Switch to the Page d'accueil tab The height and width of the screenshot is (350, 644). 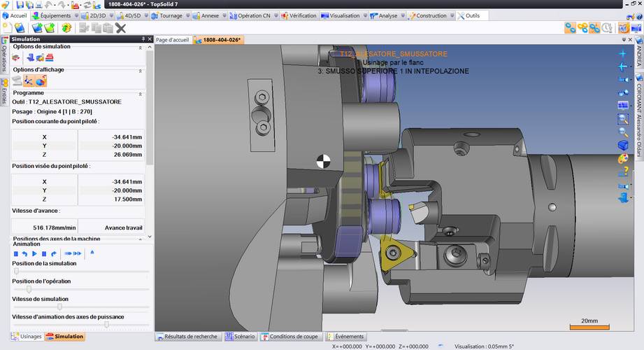click(x=173, y=40)
